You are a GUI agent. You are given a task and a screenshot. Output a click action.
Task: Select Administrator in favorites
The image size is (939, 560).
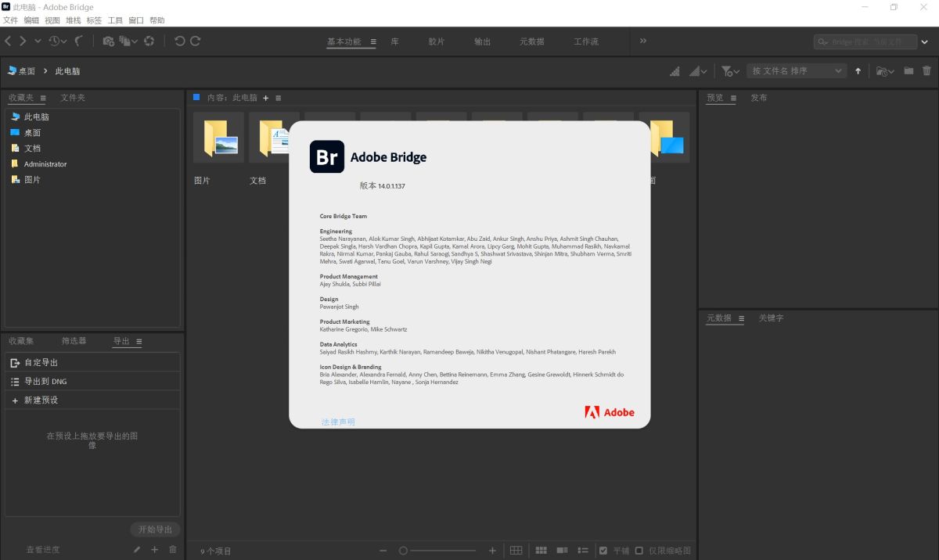45,164
